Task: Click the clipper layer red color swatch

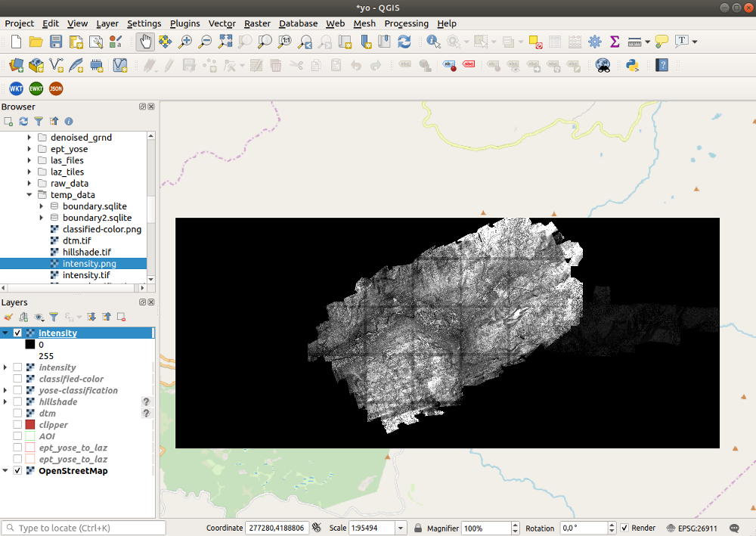Action: click(30, 425)
